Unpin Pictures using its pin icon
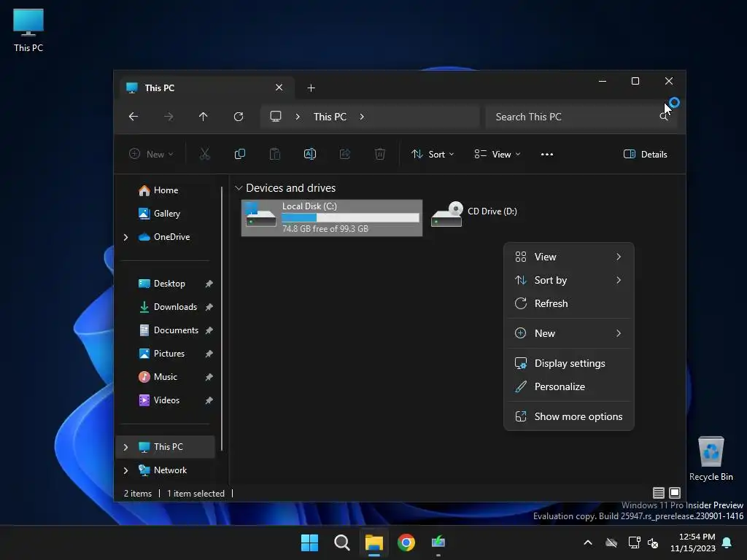The height and width of the screenshot is (560, 747). tap(209, 354)
